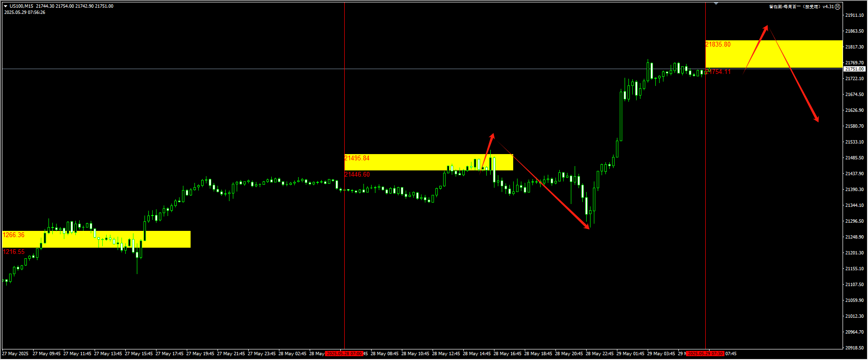Click the sad-face Expert Advisor status icon
868x360 pixels.
click(838, 7)
